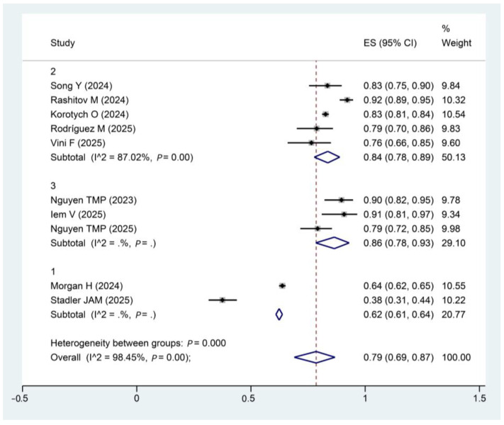This screenshot has height=425, width=504.
Task: Click the Nguyen TMP (2023) point marker
Action: tap(342, 200)
